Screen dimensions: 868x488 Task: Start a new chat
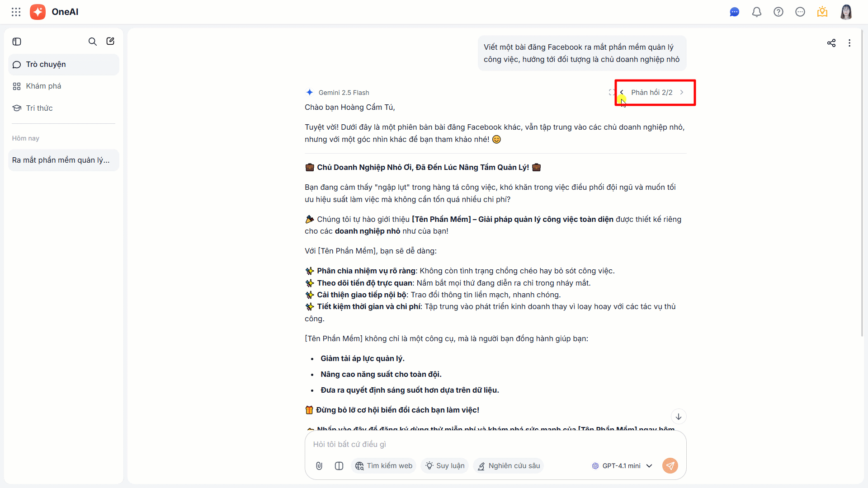(110, 42)
